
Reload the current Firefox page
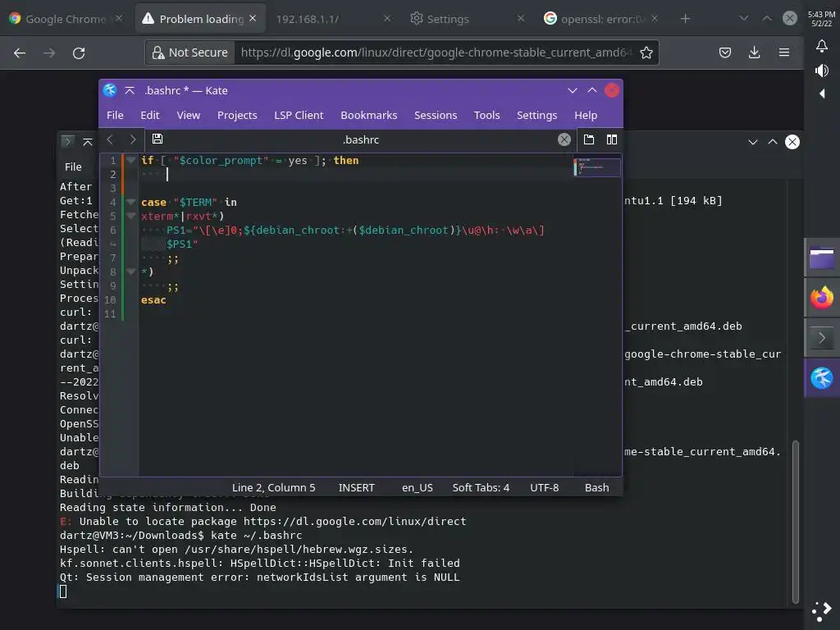79,52
